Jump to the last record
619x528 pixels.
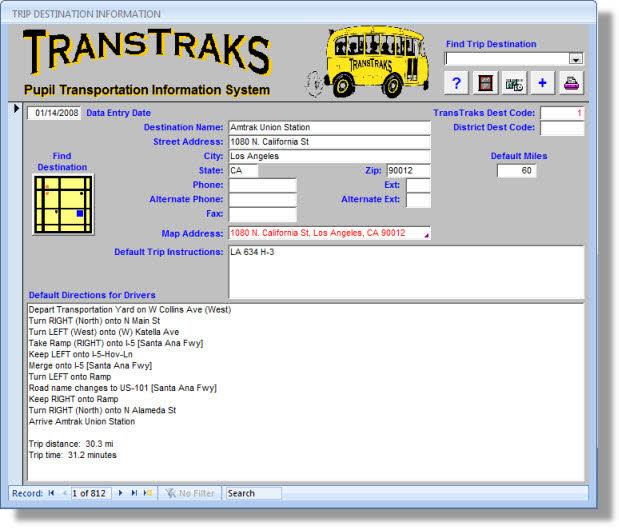(134, 493)
